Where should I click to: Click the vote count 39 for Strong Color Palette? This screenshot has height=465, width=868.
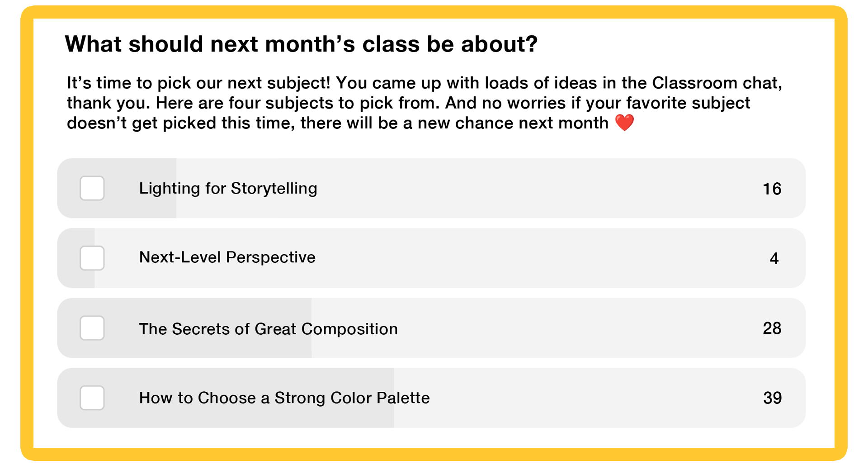773,399
